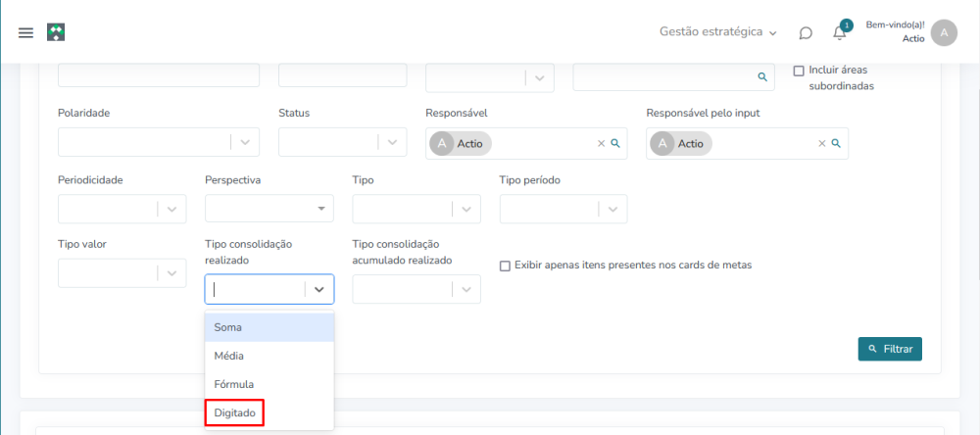Open the Status dropdown
The image size is (980, 435).
pos(393,142)
